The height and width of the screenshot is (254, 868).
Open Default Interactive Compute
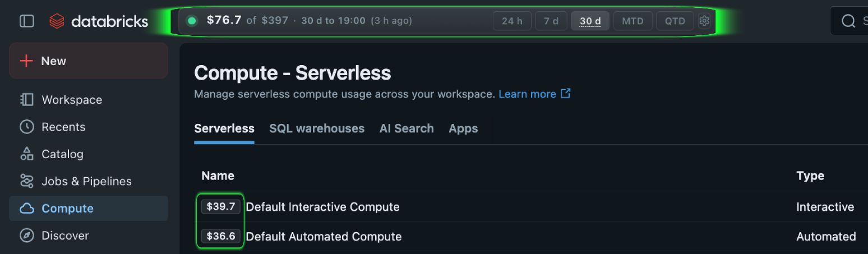[x=323, y=207]
